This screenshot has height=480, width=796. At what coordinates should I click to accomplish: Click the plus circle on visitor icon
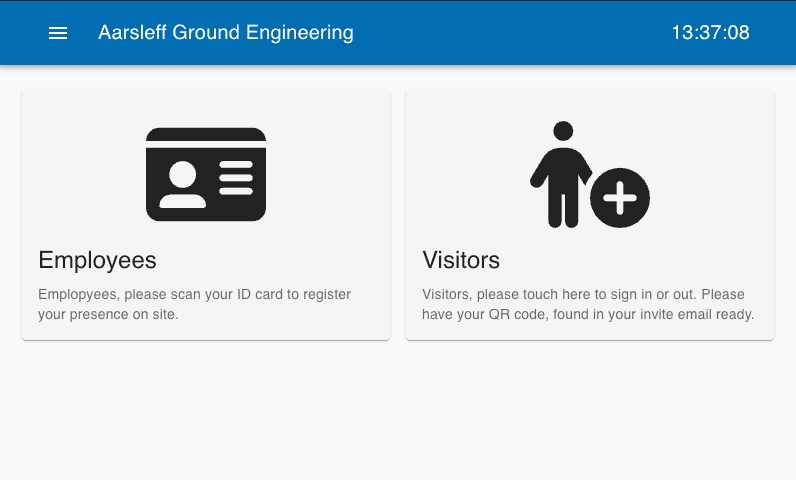pos(620,197)
